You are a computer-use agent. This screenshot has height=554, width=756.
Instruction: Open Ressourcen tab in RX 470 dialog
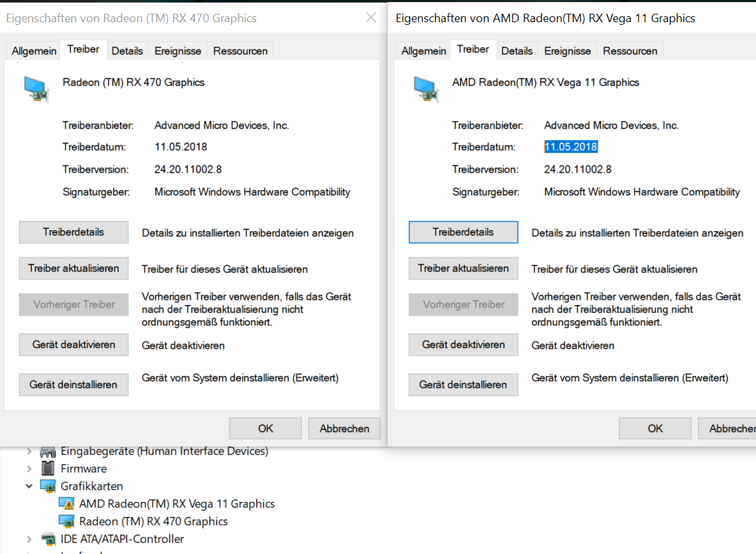coord(240,51)
